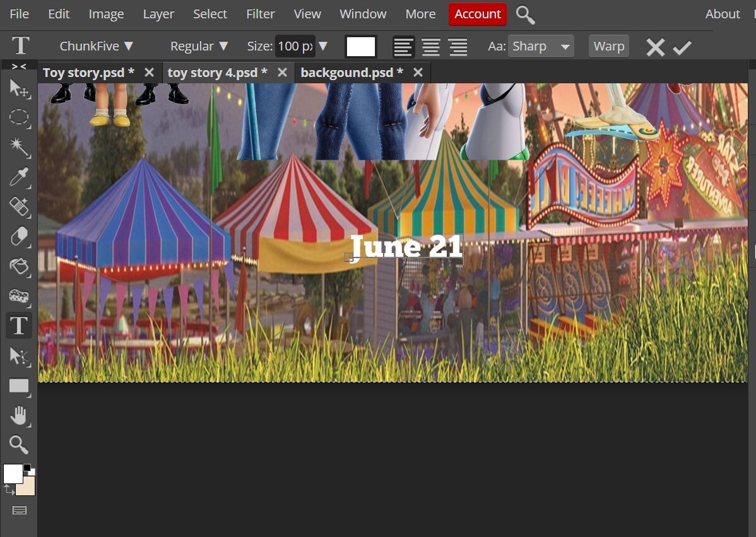This screenshot has height=537, width=756.
Task: Cancel text editing with the X icon
Action: pyautogui.click(x=655, y=47)
